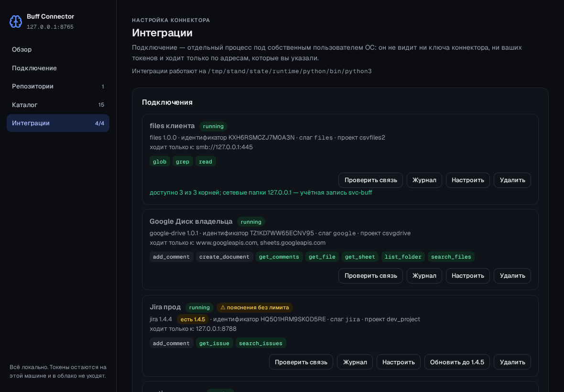Click Проверить связь for Google Диск владельца
564x392 pixels.
coord(370,276)
